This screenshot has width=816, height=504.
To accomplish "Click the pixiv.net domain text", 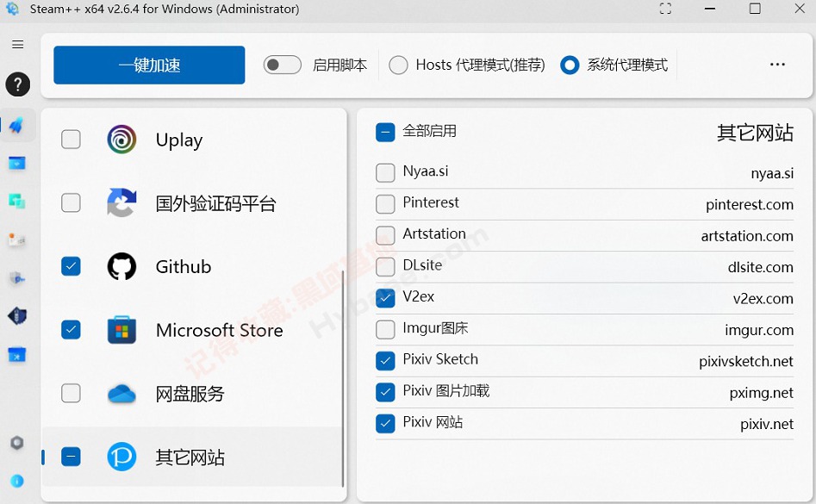I will click(767, 424).
